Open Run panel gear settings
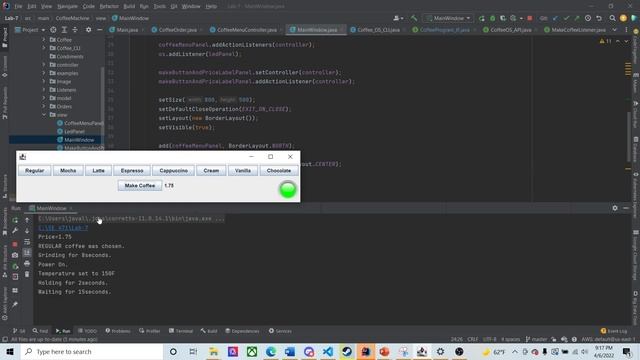The height and width of the screenshot is (360, 640). point(615,208)
